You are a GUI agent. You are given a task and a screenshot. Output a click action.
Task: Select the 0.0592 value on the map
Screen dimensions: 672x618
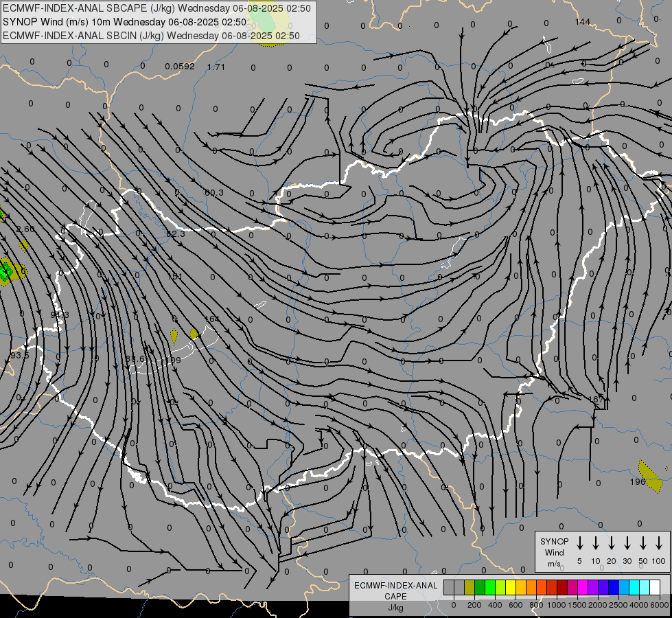click(x=180, y=66)
